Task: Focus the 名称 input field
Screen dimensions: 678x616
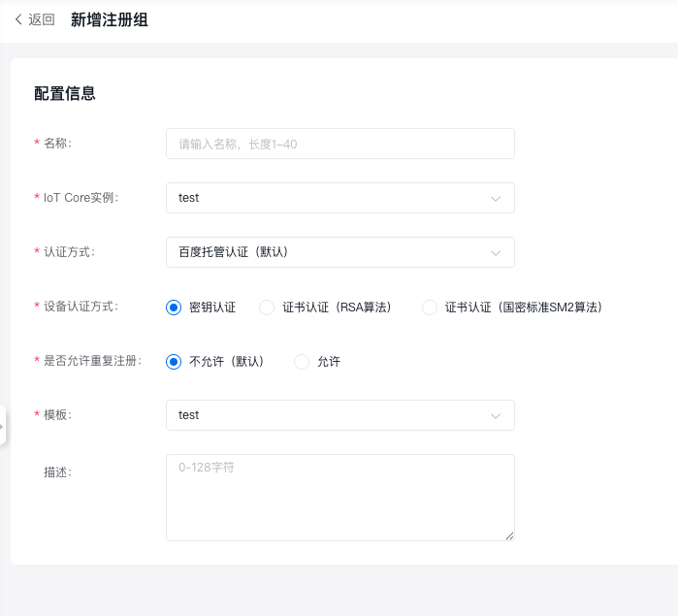Action: coord(339,144)
